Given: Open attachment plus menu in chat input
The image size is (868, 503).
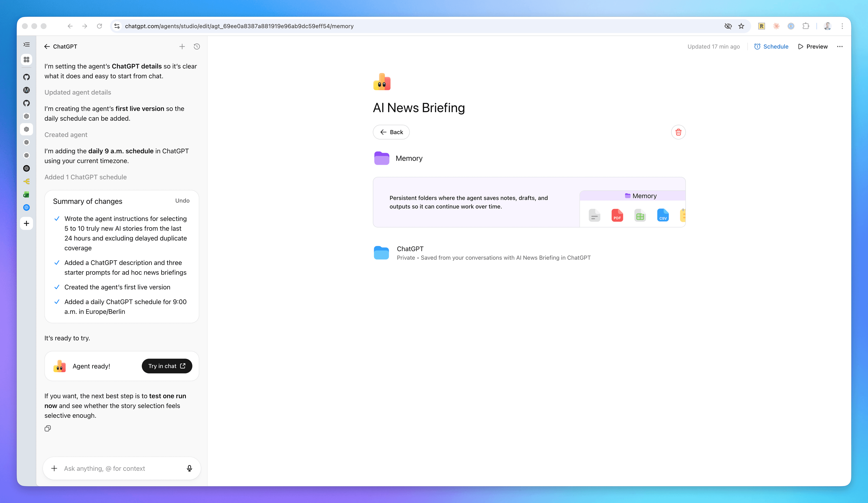Looking at the screenshot, I should click(54, 468).
